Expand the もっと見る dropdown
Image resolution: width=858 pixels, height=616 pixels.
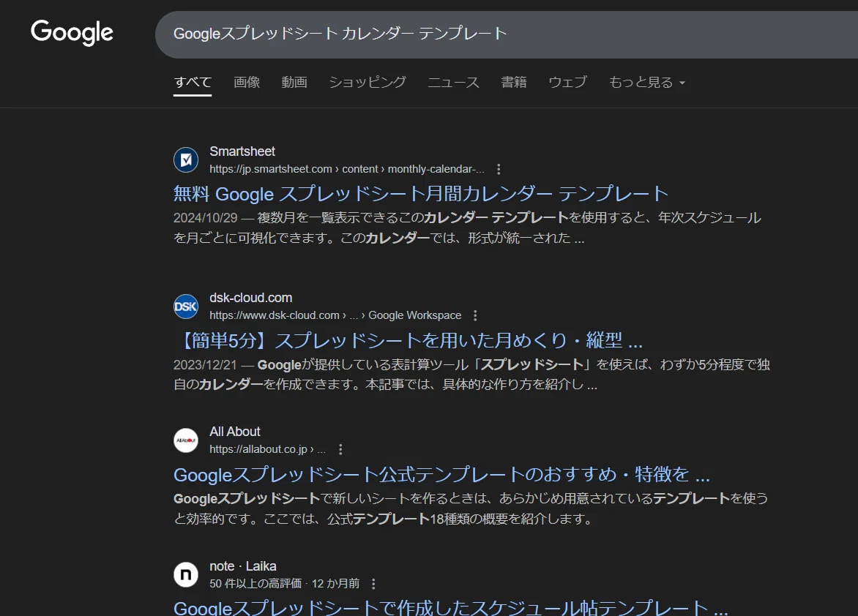point(647,82)
